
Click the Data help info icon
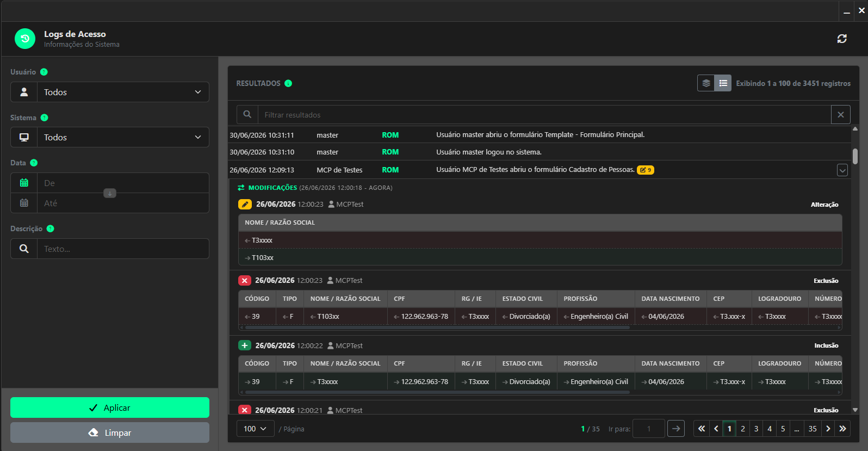[x=34, y=163]
